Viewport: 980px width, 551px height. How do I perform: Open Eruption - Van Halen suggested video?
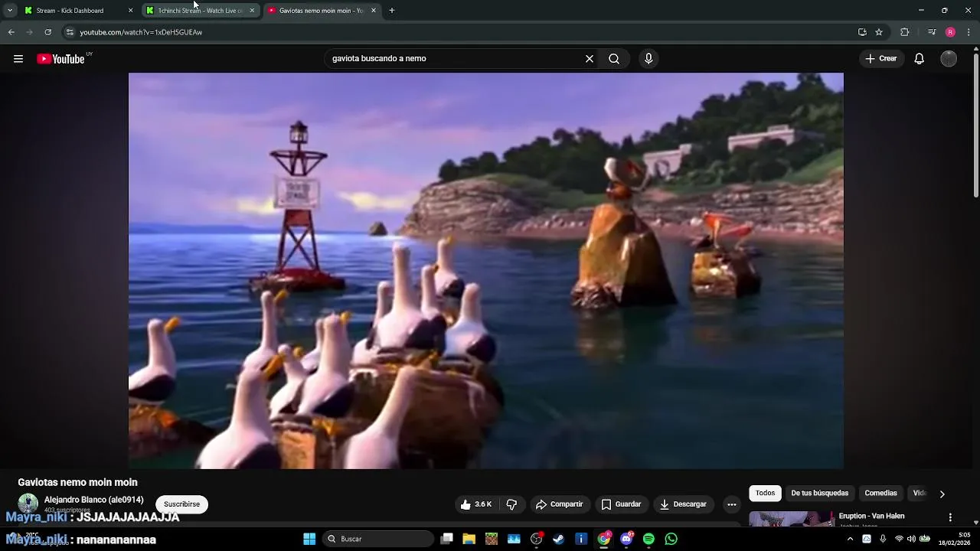coord(871,517)
